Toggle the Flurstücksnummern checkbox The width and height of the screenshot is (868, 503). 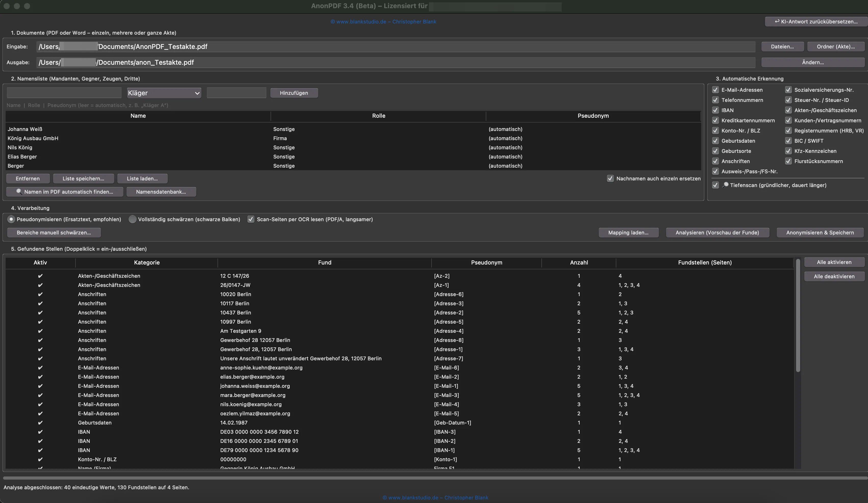788,161
